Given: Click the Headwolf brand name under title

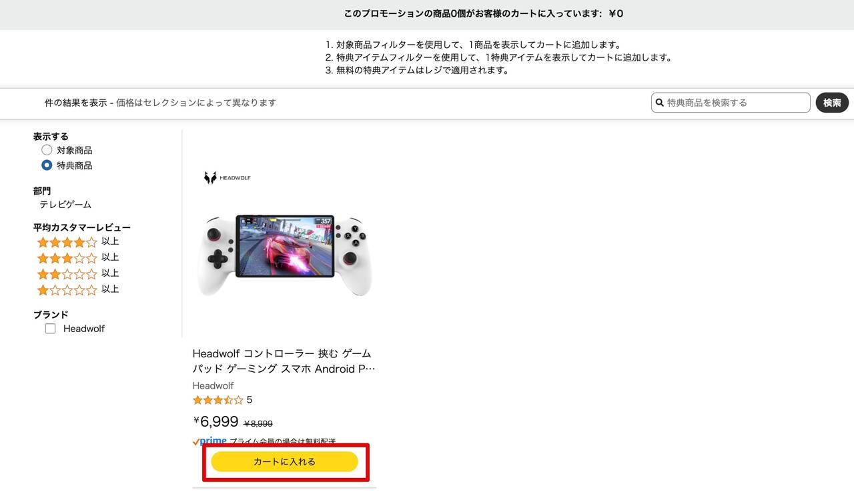Looking at the screenshot, I should pos(213,385).
